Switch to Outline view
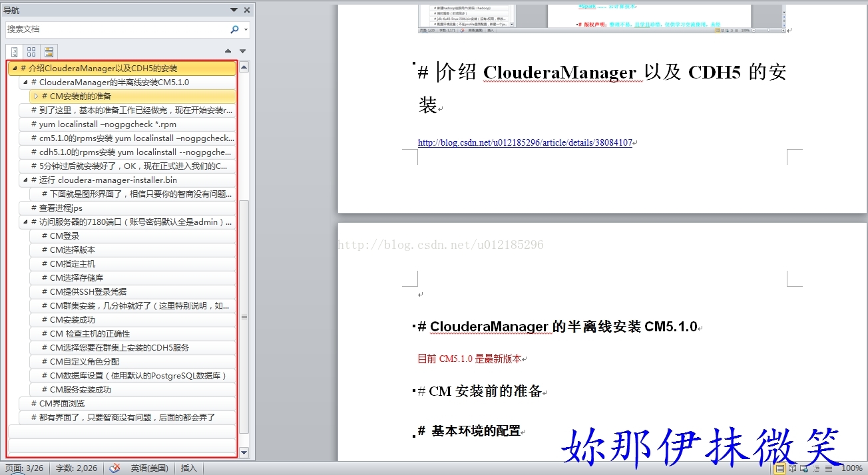Viewport: 868px width, 475px height. (815, 468)
